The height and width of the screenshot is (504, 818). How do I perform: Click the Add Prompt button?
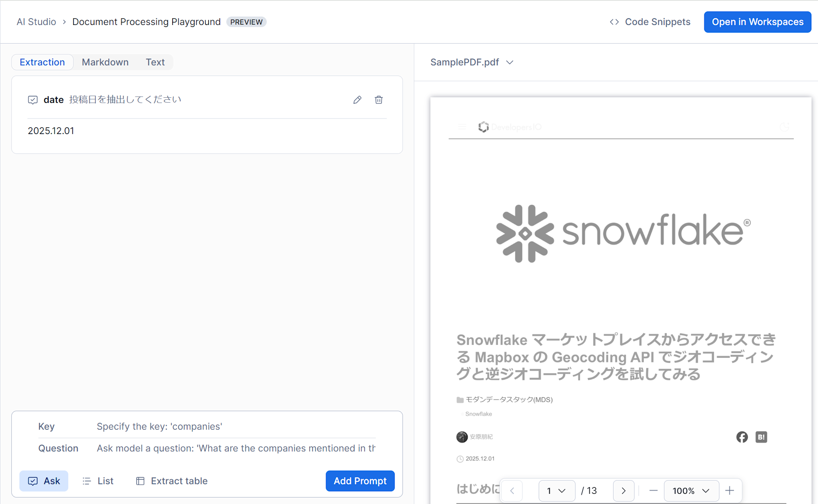[360, 481]
